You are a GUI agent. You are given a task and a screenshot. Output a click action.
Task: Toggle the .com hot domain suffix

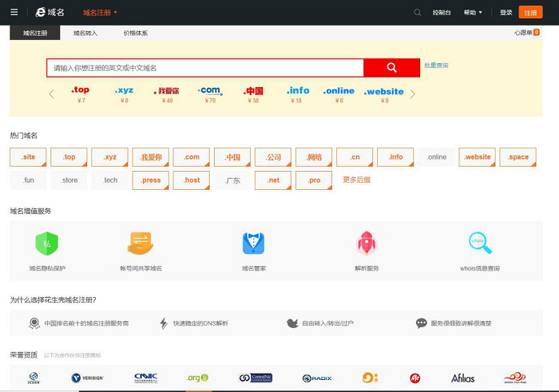tap(192, 157)
